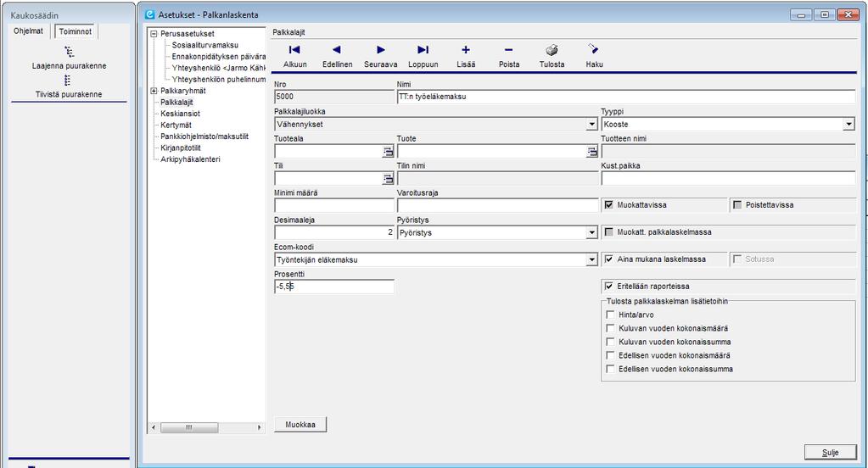The width and height of the screenshot is (868, 468).
Task: Click tree scrollbar right arrow
Action: pos(259,427)
